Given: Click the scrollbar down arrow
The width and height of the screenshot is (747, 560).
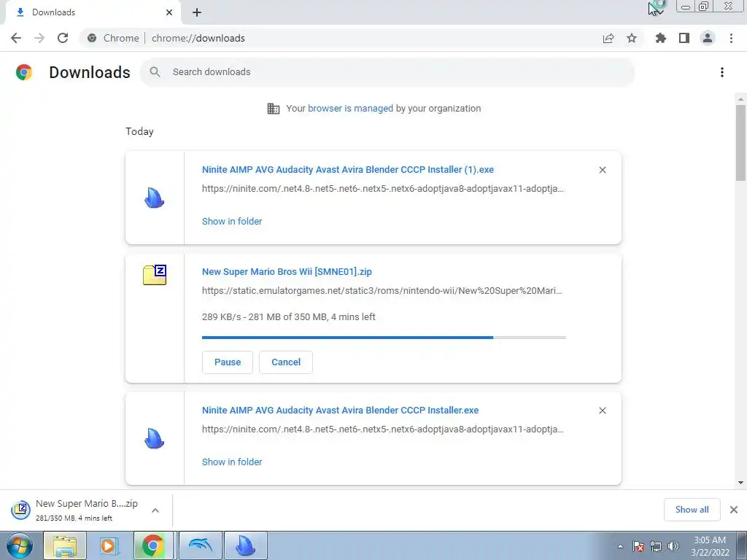Looking at the screenshot, I should [740, 483].
